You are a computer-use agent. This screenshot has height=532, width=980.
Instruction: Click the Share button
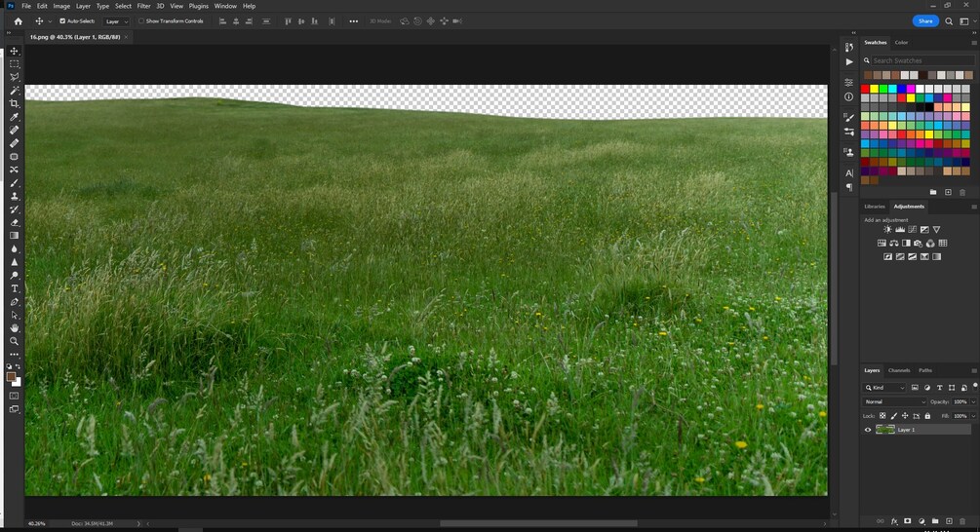(925, 21)
